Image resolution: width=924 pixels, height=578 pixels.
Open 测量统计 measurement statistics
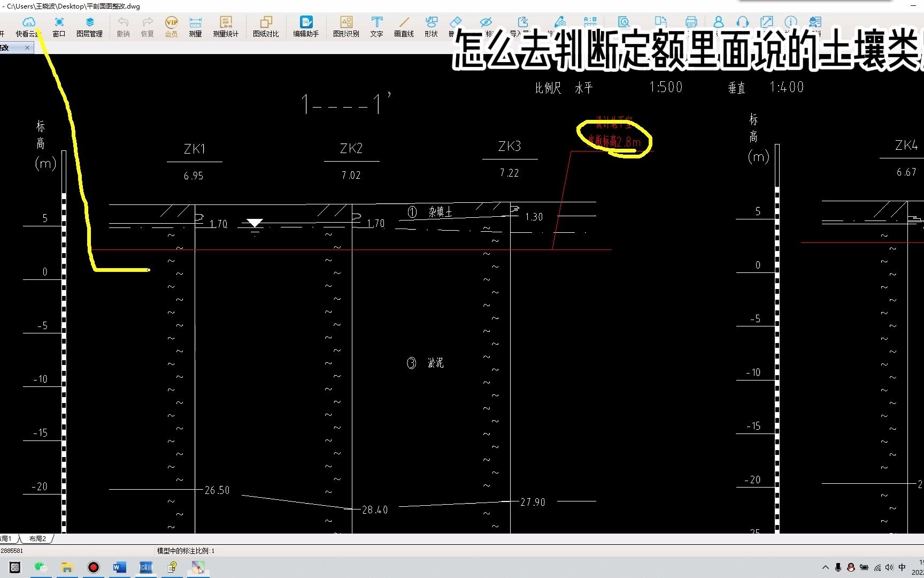226,26
